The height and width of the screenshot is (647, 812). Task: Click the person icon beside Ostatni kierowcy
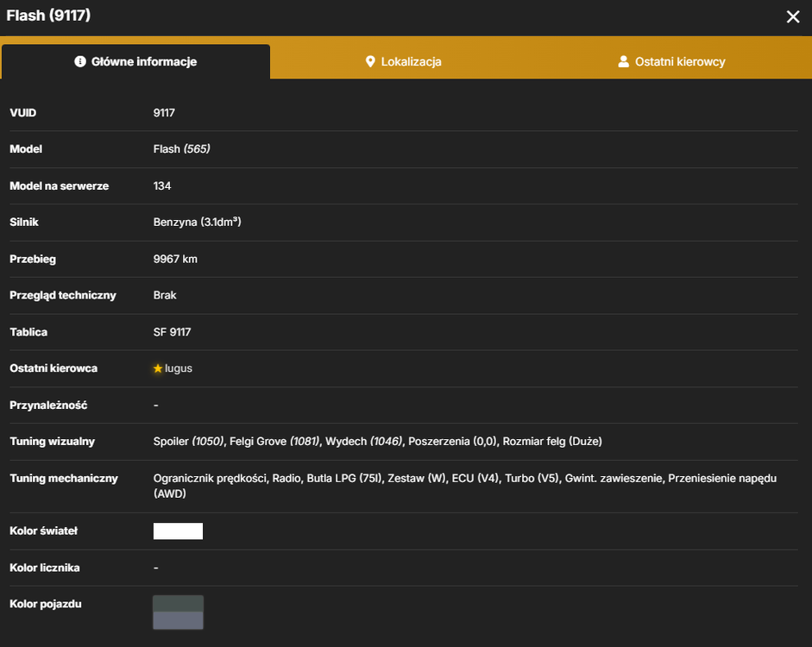coord(624,61)
